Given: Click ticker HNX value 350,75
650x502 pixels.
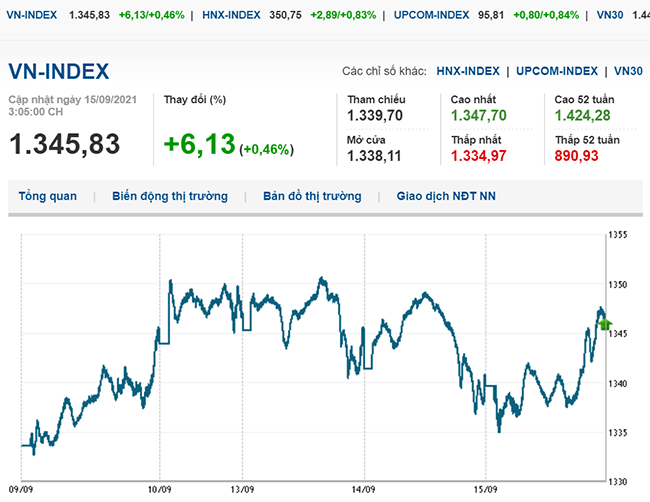Looking at the screenshot, I should (286, 15).
